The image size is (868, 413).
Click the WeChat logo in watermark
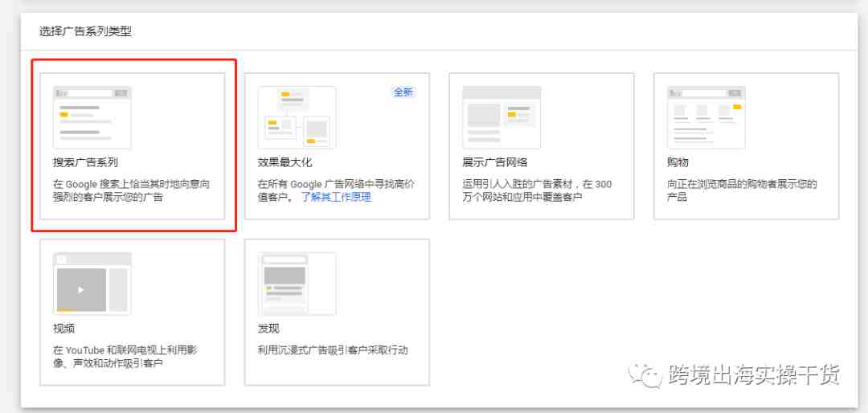coord(645,376)
